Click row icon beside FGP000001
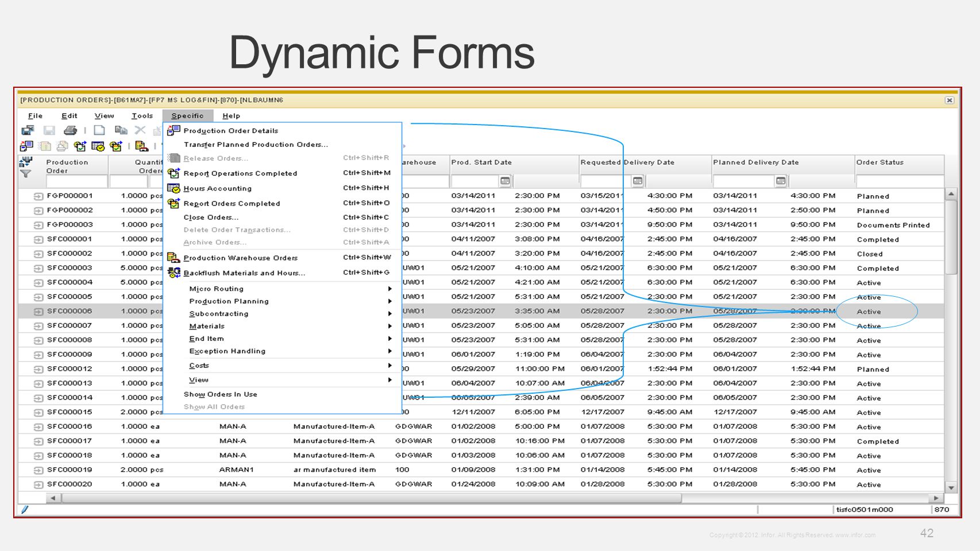Image resolution: width=980 pixels, height=551 pixels. click(x=38, y=196)
